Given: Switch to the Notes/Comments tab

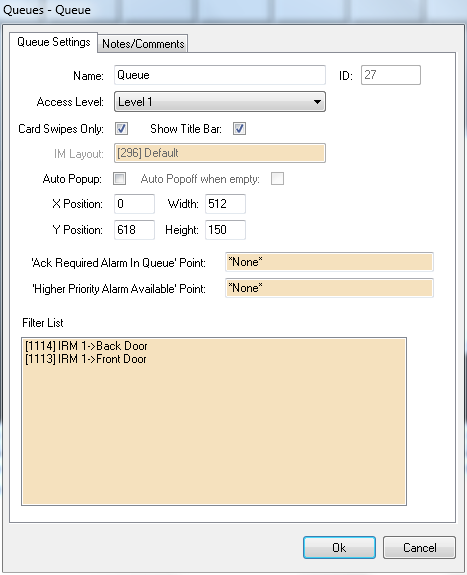Looking at the screenshot, I should pyautogui.click(x=143, y=44).
